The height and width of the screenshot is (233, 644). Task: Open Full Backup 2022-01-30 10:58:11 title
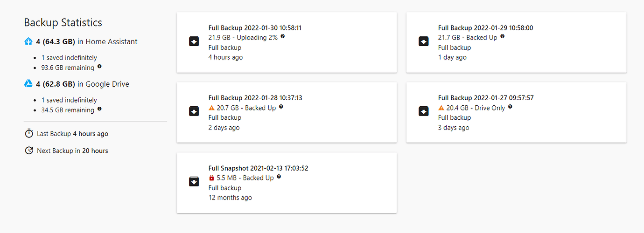tap(255, 28)
